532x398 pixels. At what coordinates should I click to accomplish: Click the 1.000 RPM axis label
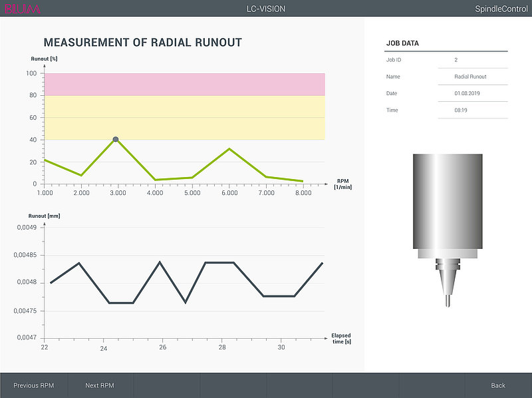(45, 193)
